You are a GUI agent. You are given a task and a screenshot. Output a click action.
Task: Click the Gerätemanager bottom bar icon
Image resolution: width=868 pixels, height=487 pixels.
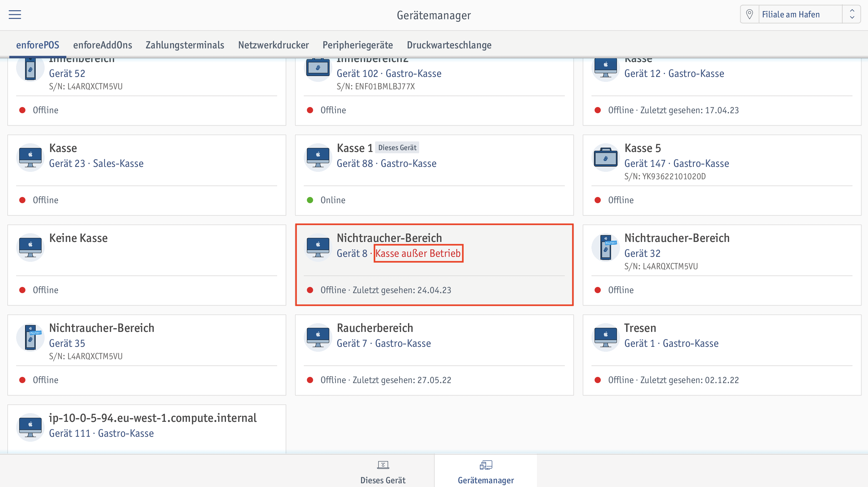point(485,465)
